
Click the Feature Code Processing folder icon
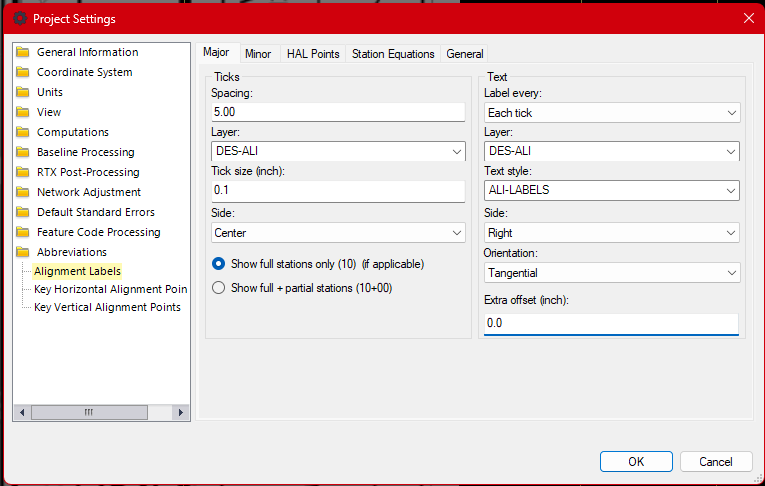coord(22,232)
